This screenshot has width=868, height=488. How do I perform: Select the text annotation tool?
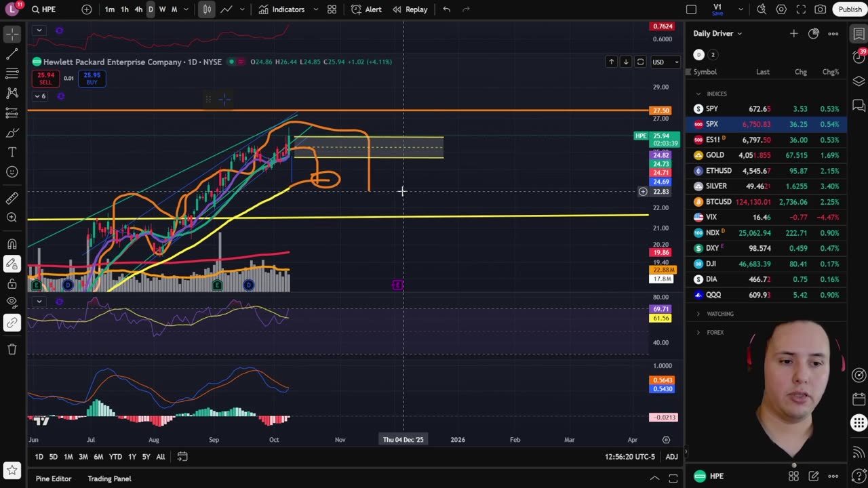[12, 152]
